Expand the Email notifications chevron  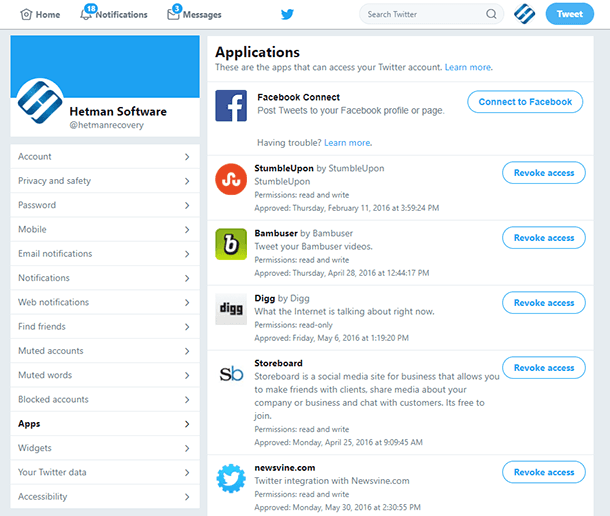point(187,254)
